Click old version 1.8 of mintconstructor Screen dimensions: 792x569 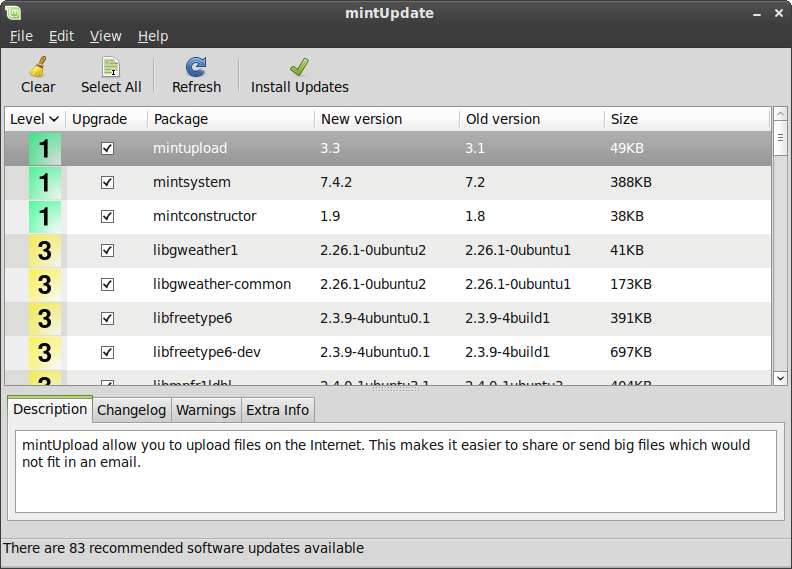coord(475,217)
